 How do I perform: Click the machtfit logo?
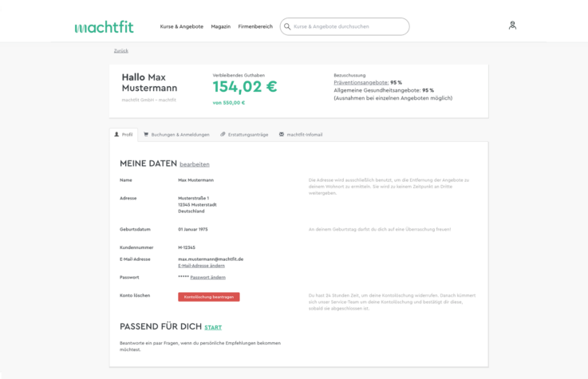[x=104, y=27]
